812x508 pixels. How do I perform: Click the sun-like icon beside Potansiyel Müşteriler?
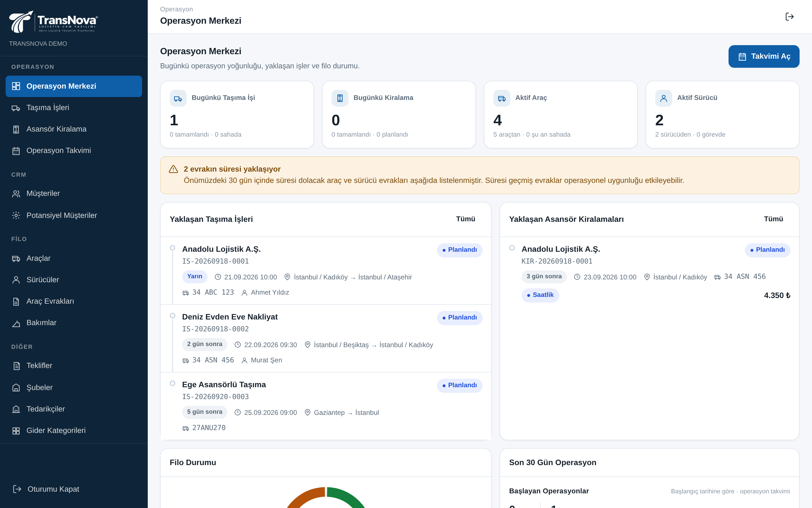click(16, 215)
